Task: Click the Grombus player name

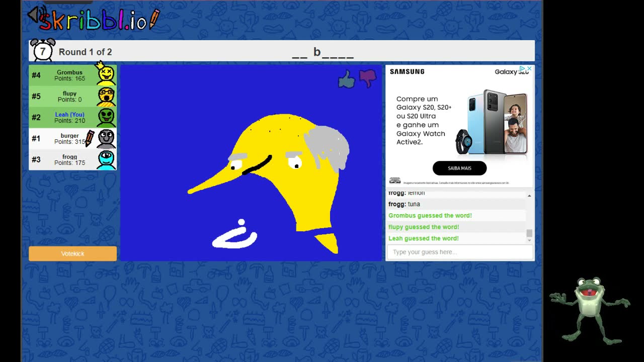Action: pos(69,72)
